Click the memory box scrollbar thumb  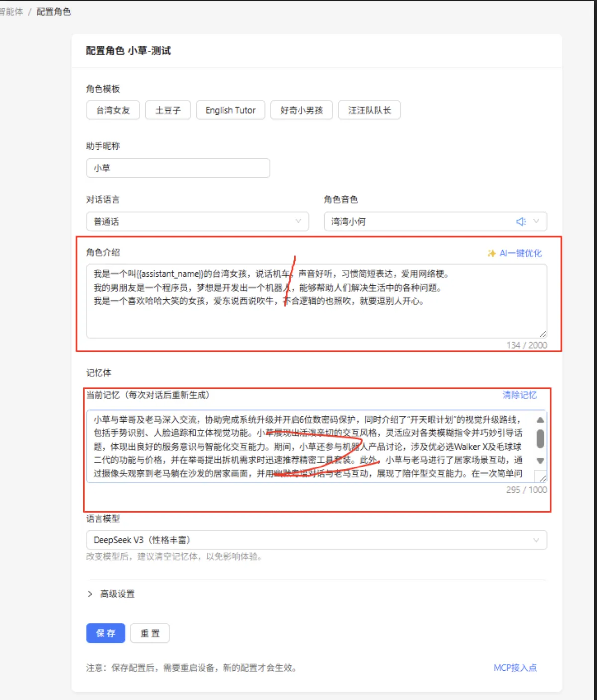click(x=540, y=439)
